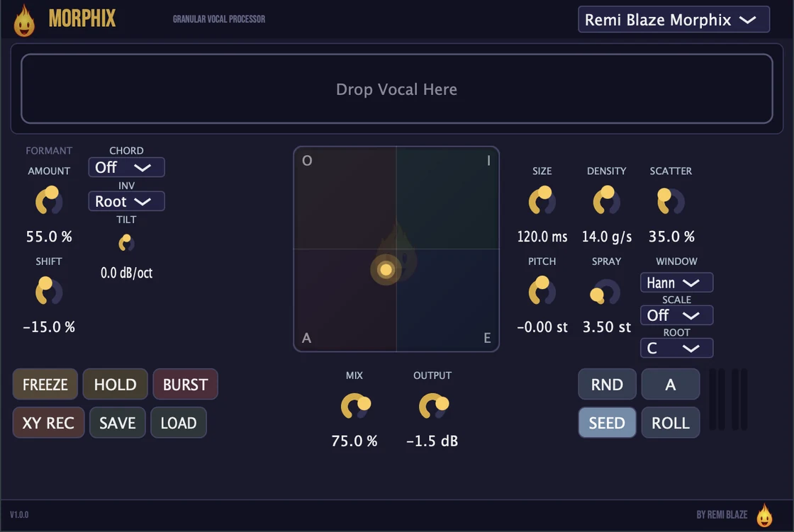Click the -15.0 % shift value

tap(49, 327)
